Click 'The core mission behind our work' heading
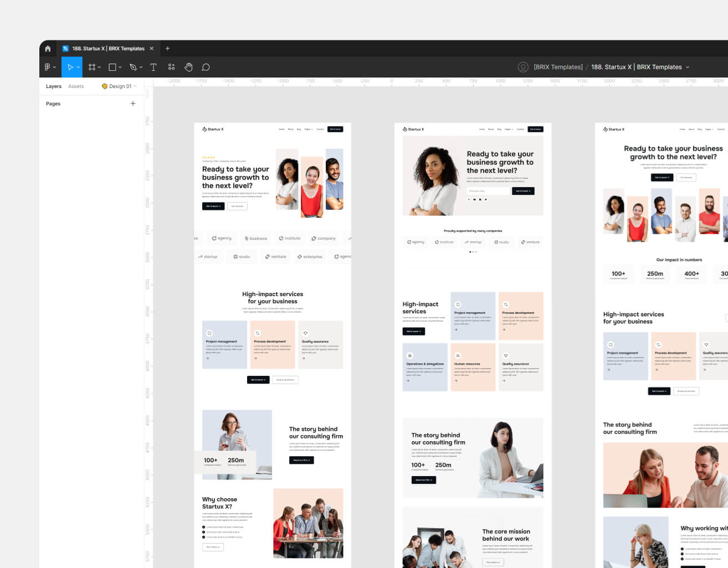This screenshot has height=568, width=728. 506,535
